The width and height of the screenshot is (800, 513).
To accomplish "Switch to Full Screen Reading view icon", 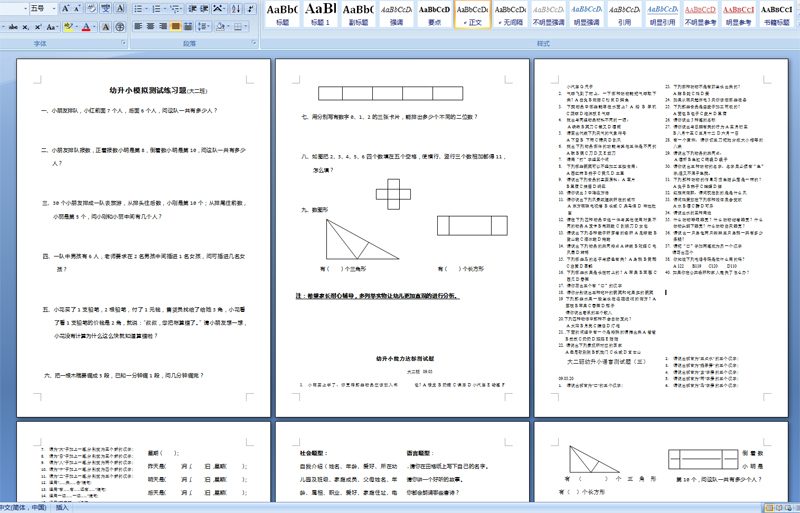I will [x=779, y=508].
